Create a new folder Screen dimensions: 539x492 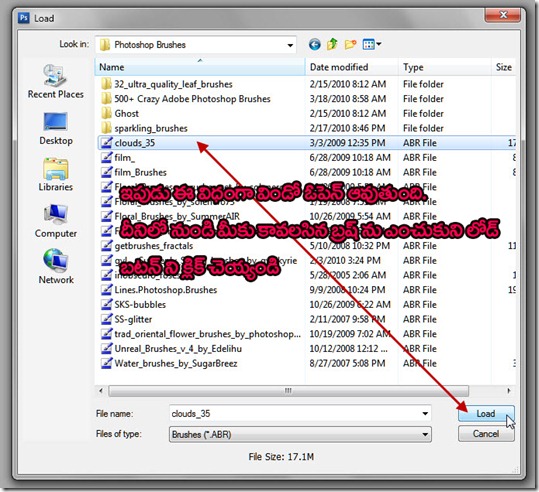(350, 44)
